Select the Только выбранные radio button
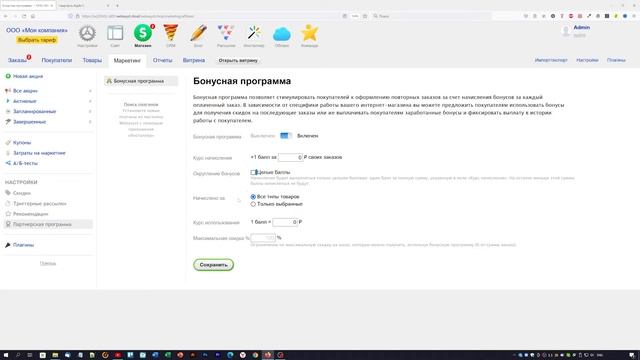This screenshot has width=640, height=360. point(253,204)
